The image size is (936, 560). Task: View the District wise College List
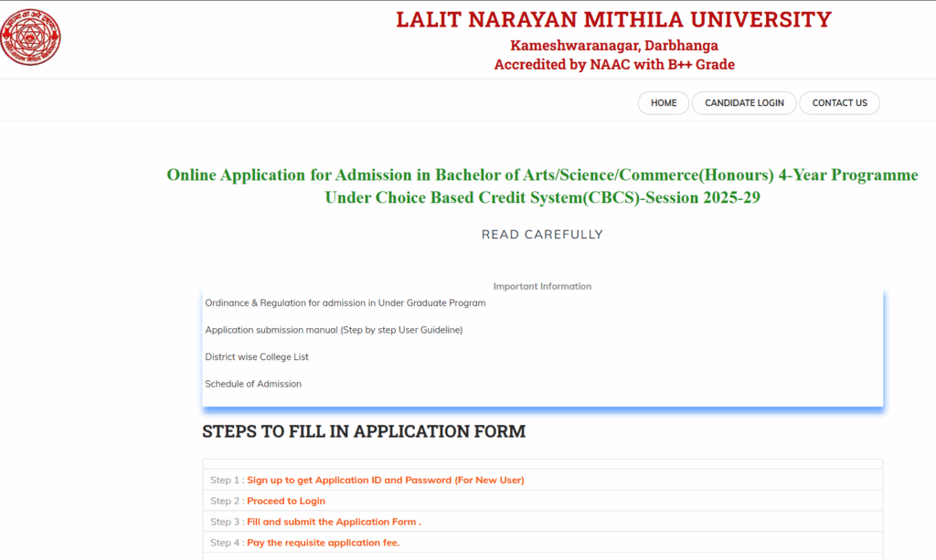(257, 356)
